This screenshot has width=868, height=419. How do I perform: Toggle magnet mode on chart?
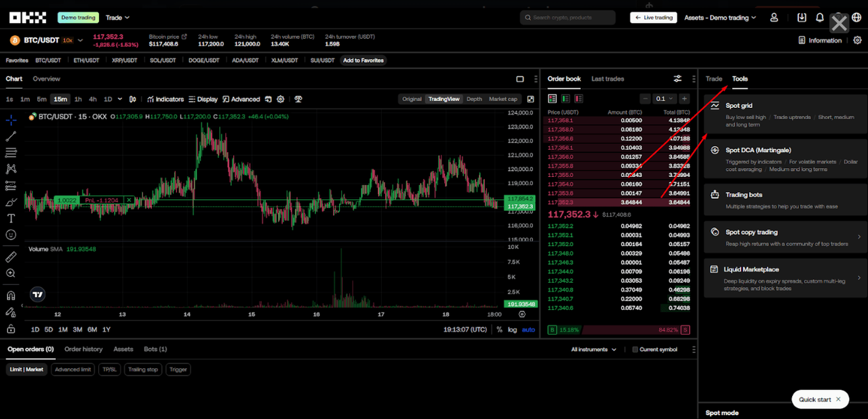coord(11,296)
